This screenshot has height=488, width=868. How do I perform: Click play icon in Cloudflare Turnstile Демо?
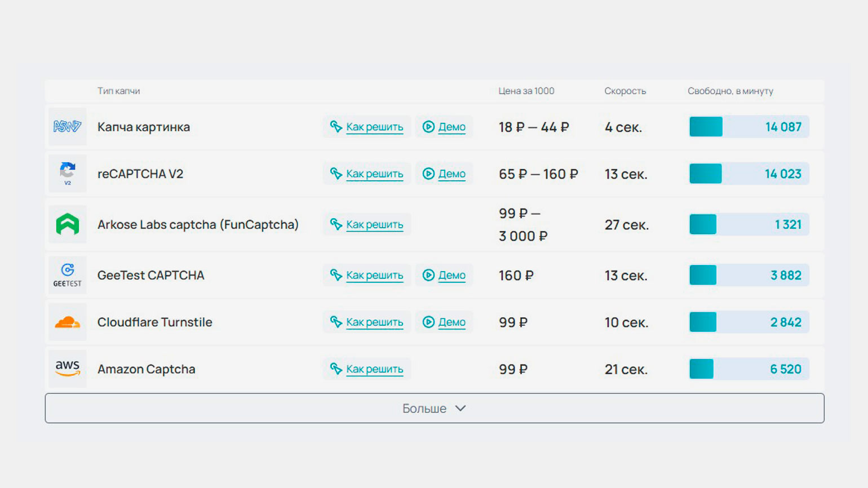[x=428, y=322]
